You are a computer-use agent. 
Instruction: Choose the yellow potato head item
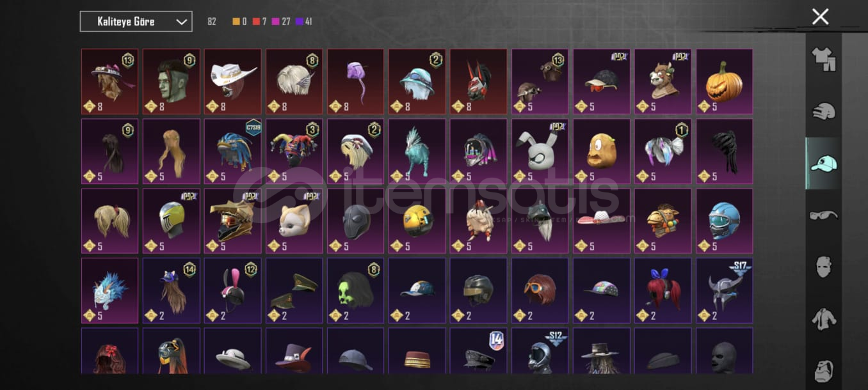tap(602, 152)
